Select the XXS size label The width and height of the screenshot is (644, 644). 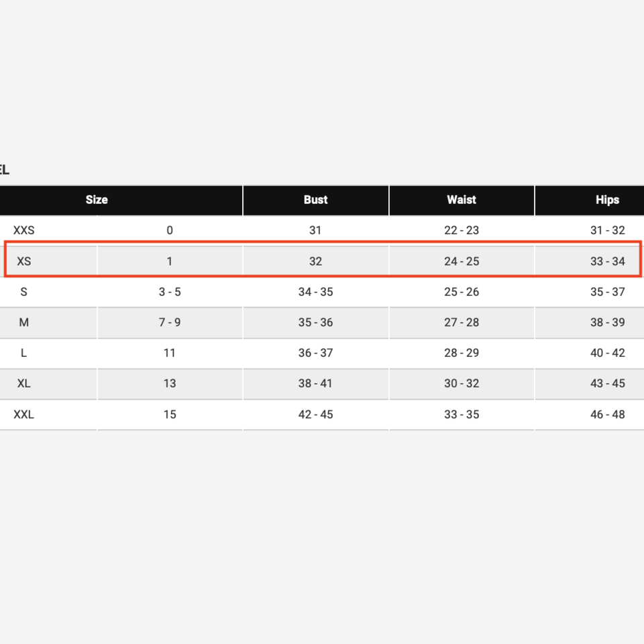click(x=24, y=230)
